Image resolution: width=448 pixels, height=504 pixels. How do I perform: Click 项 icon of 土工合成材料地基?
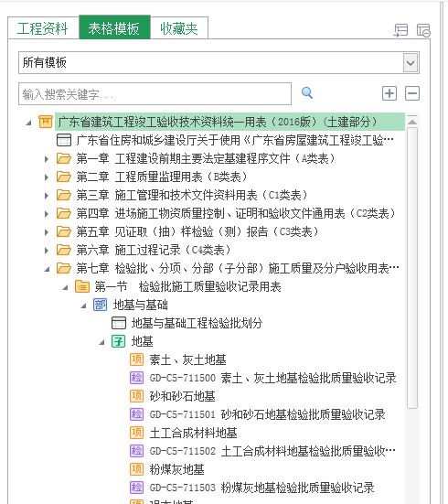136,433
